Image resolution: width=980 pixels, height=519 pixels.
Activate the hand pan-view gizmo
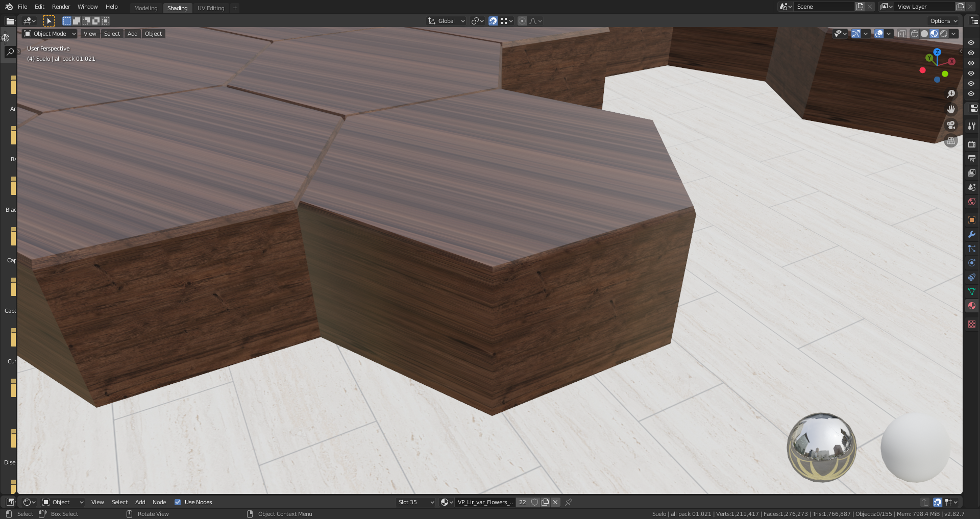(x=951, y=109)
